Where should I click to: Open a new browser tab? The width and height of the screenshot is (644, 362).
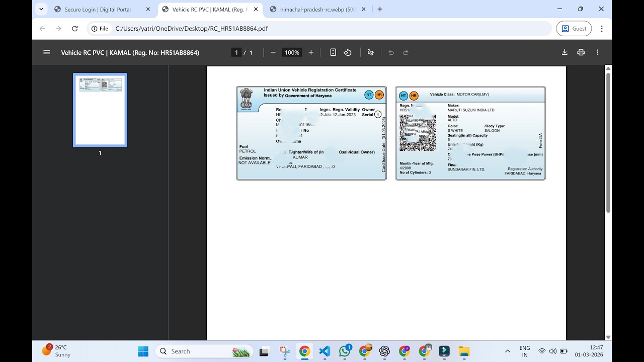pyautogui.click(x=380, y=9)
